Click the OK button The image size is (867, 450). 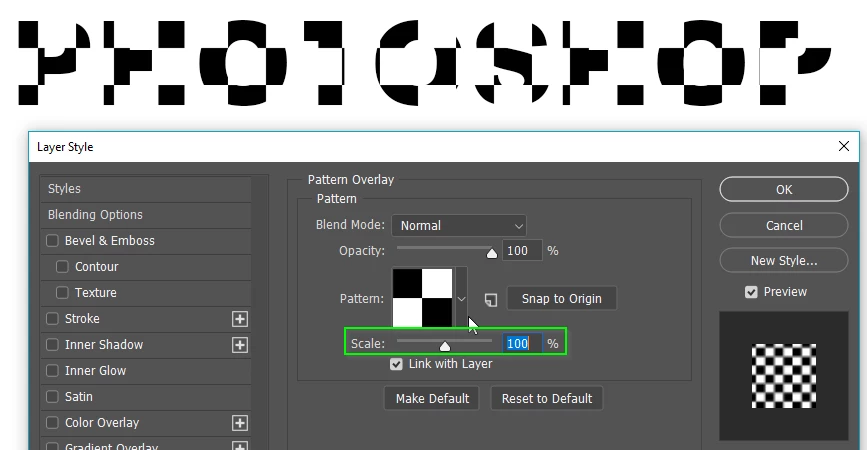[x=784, y=190]
